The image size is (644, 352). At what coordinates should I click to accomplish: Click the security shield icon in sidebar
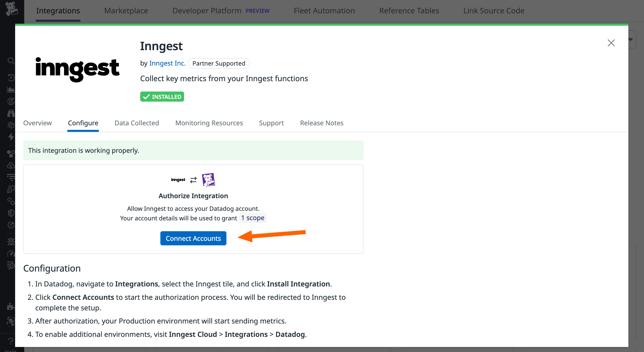pyautogui.click(x=11, y=213)
